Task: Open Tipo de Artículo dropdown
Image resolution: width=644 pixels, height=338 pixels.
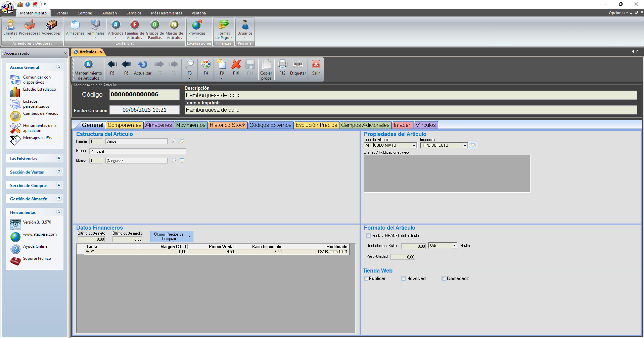Action: coord(414,146)
